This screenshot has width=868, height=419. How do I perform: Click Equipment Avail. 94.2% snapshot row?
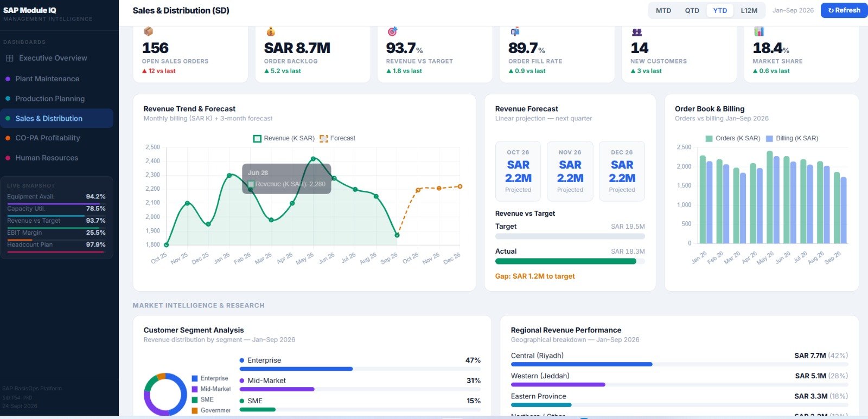[x=56, y=197]
